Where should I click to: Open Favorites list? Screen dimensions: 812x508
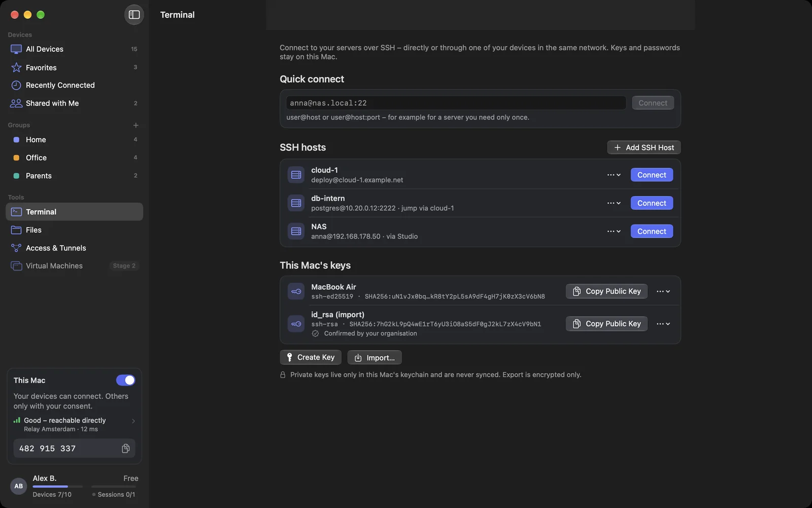pyautogui.click(x=74, y=68)
